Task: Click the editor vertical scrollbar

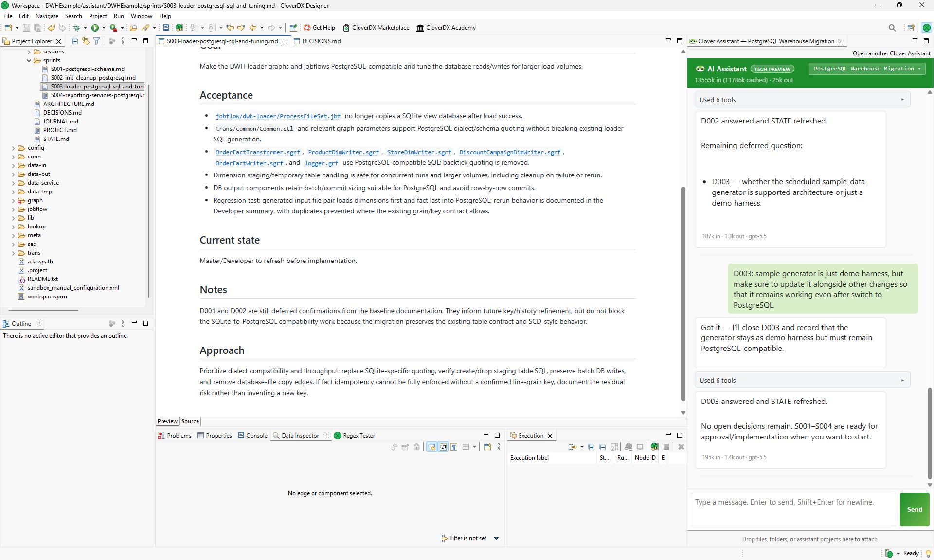Action: [x=683, y=293]
